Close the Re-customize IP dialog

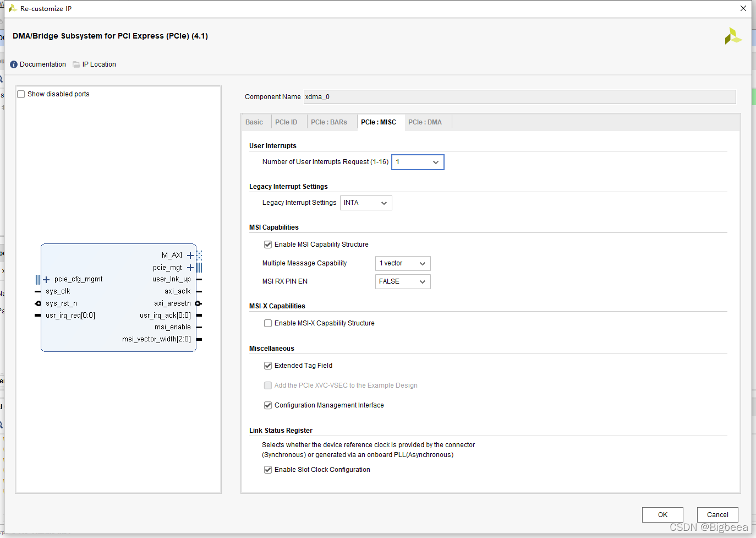point(743,8)
